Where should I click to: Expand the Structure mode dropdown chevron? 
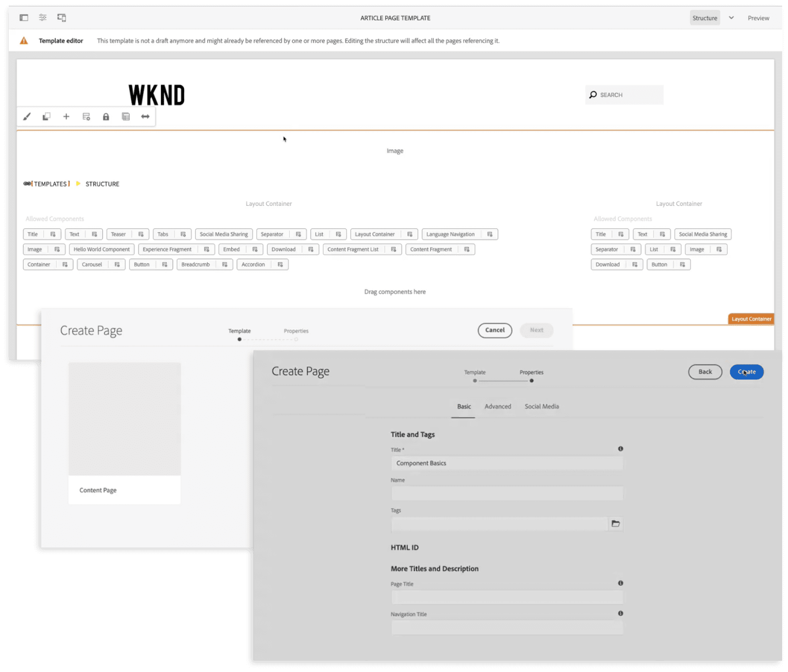coord(731,18)
